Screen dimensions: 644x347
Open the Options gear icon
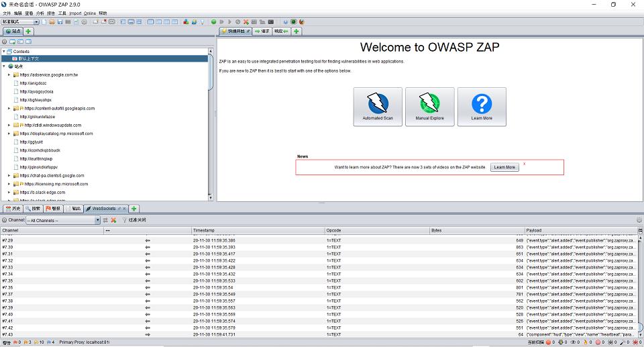[x=85, y=21]
